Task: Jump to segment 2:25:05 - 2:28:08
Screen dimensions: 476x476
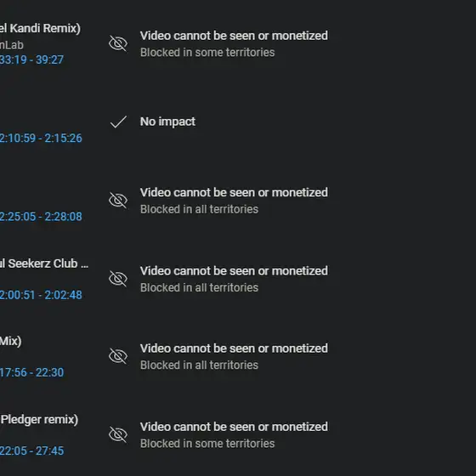Action: click(41, 217)
